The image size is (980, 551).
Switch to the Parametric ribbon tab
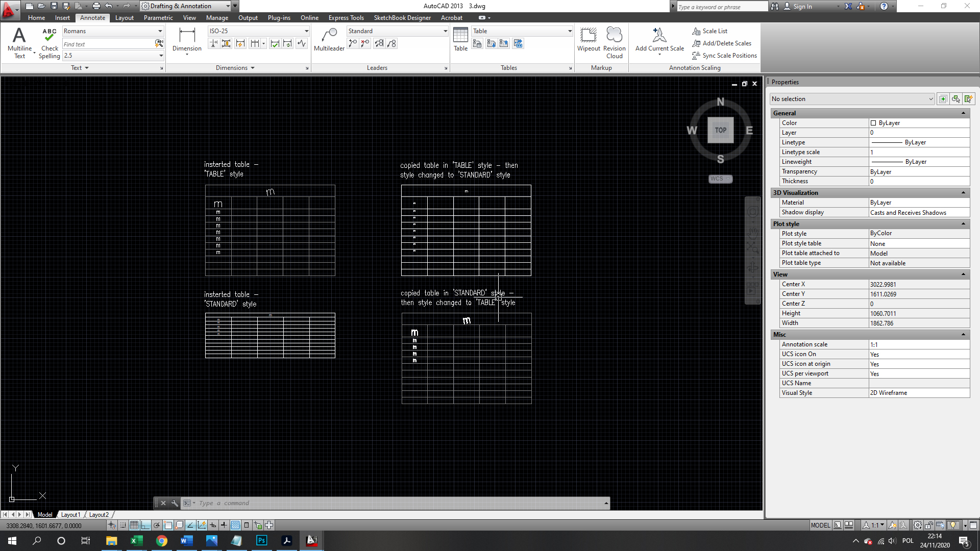(158, 17)
